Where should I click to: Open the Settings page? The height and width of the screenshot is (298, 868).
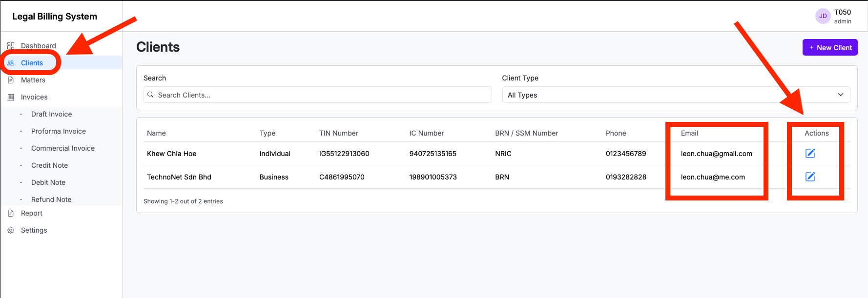[34, 230]
